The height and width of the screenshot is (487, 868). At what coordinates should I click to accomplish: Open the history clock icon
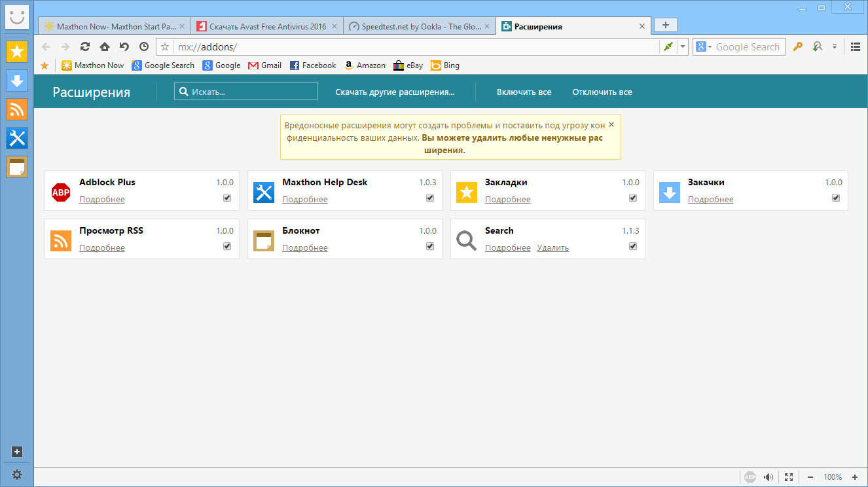pos(144,46)
